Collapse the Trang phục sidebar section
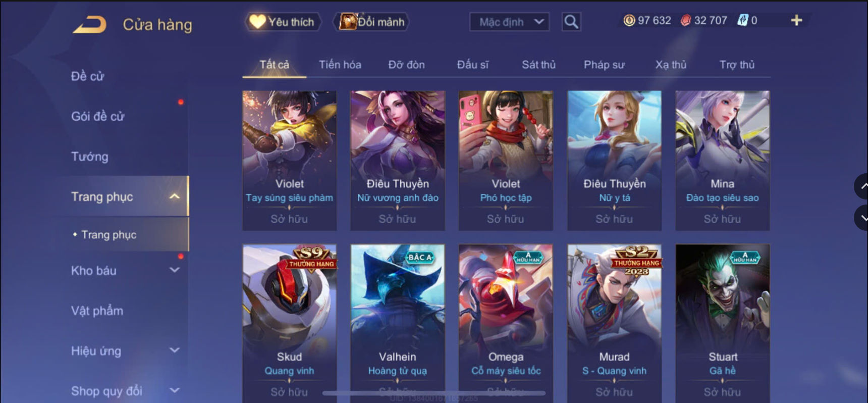The image size is (868, 403). [x=174, y=196]
